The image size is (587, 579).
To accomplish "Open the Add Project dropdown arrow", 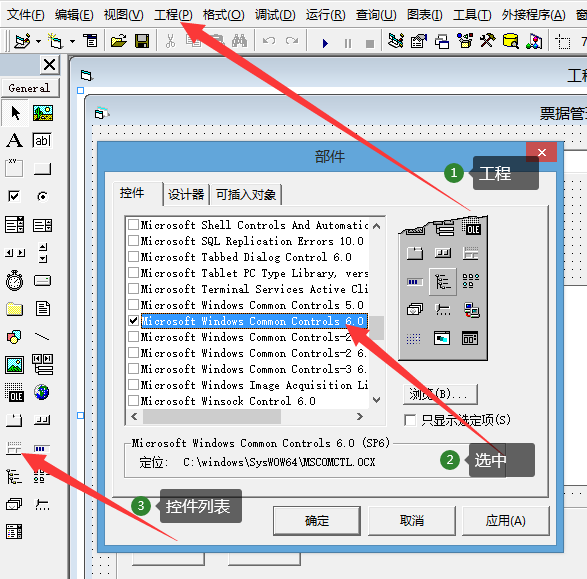I will 38,41.
